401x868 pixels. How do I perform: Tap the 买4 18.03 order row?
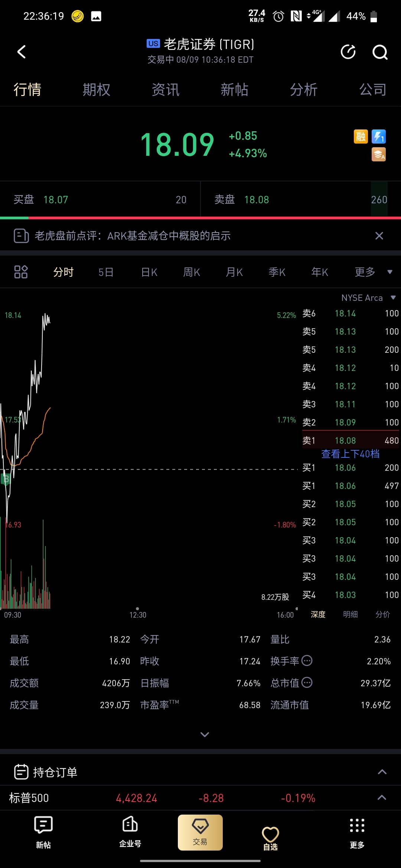(x=351, y=595)
